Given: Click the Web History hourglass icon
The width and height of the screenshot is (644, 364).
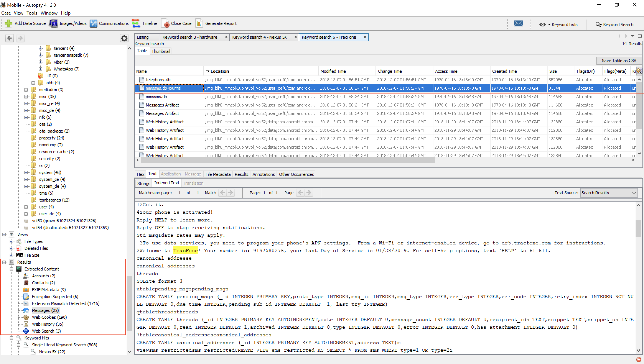Looking at the screenshot, I should tap(26, 324).
